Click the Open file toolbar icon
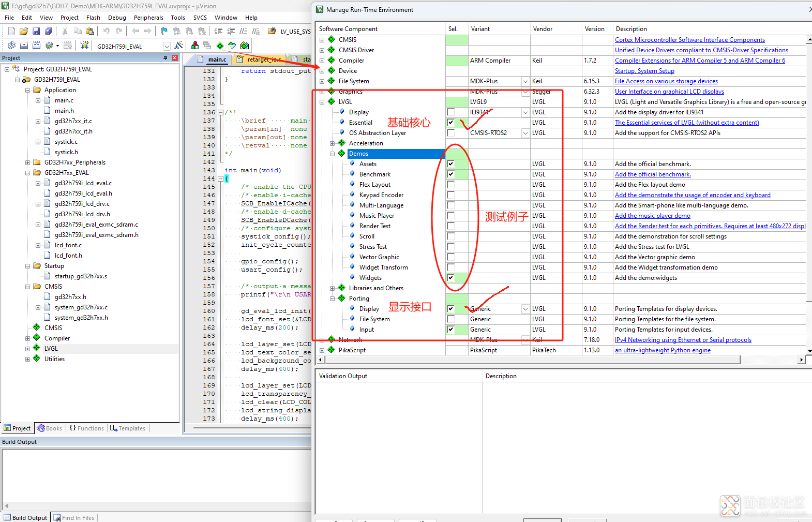 pyautogui.click(x=24, y=31)
